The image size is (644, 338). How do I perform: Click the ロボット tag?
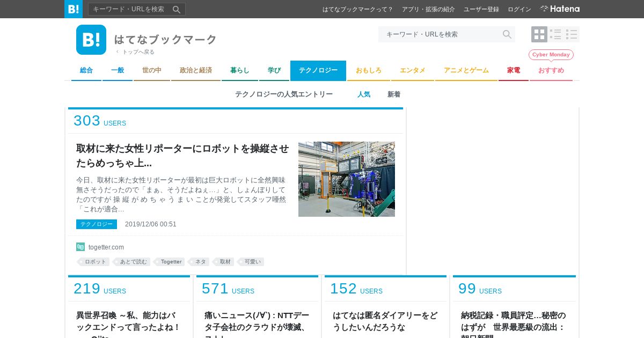[x=94, y=262]
